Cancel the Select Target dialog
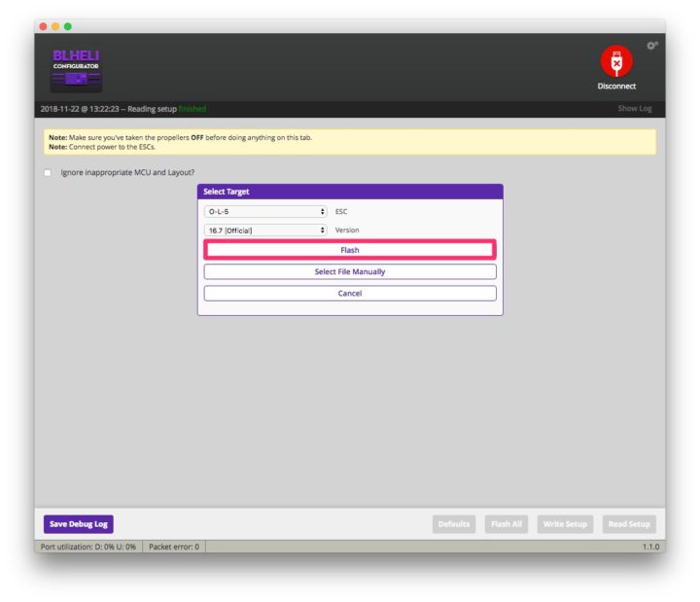Image resolution: width=700 pixels, height=602 pixels. point(350,293)
